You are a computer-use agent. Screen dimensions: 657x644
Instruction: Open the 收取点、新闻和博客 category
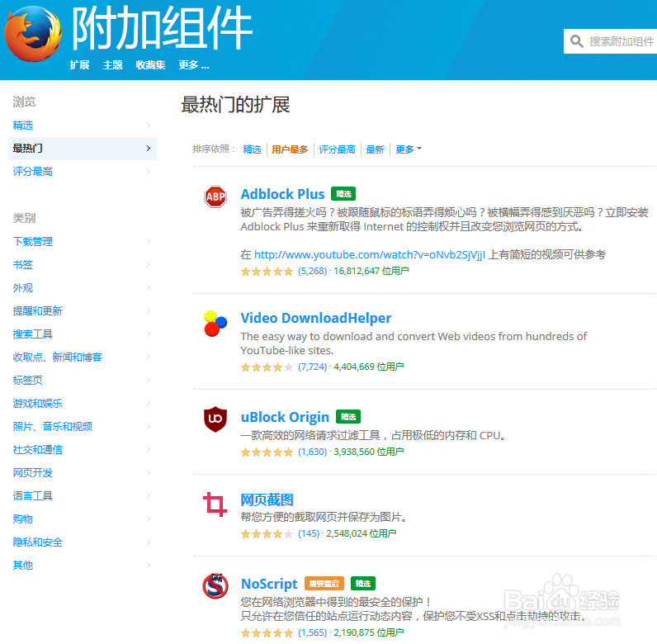click(x=58, y=357)
